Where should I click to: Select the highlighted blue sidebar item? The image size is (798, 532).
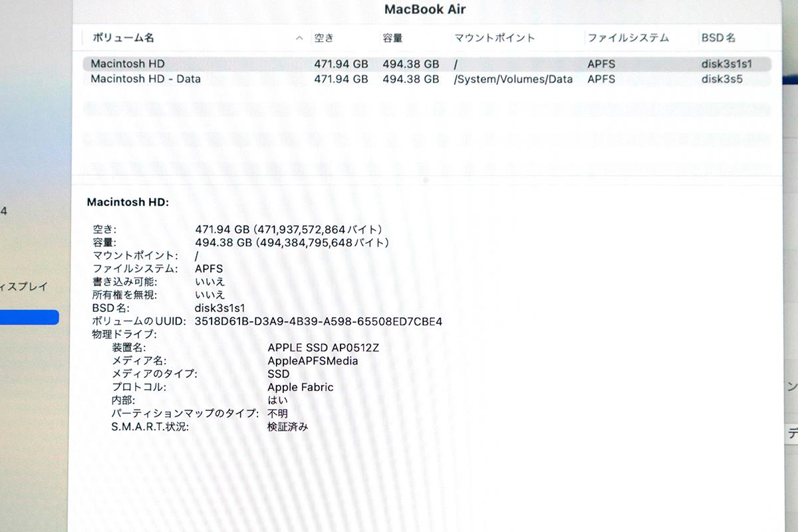pos(29,317)
